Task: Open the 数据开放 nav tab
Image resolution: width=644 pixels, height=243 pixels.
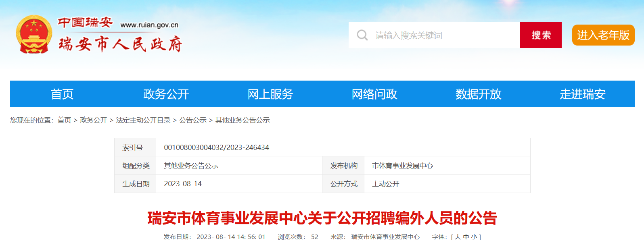Action: point(479,94)
